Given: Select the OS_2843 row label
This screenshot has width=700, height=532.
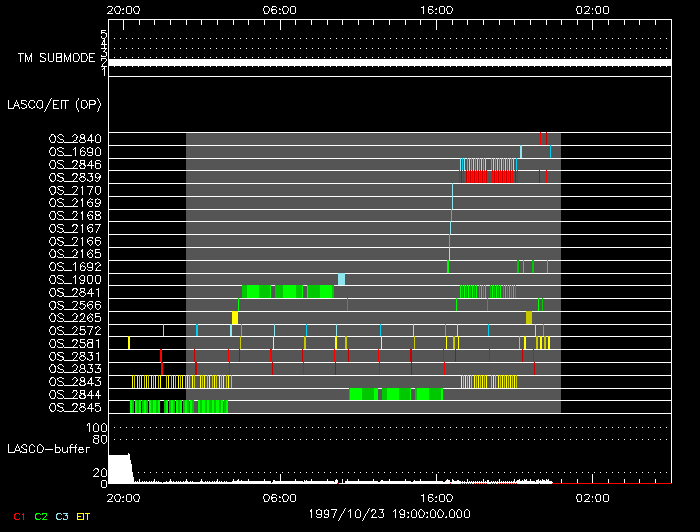Looking at the screenshot, I should click(x=75, y=382).
